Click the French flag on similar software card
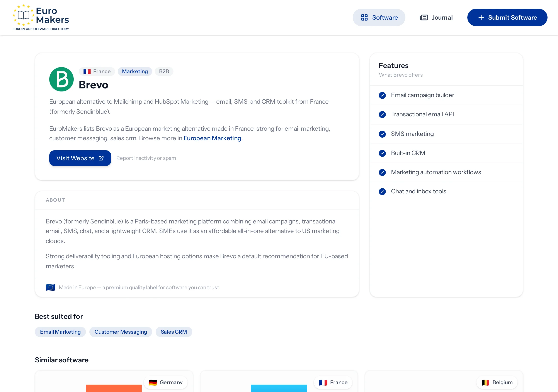The height and width of the screenshot is (392, 558). [323, 383]
